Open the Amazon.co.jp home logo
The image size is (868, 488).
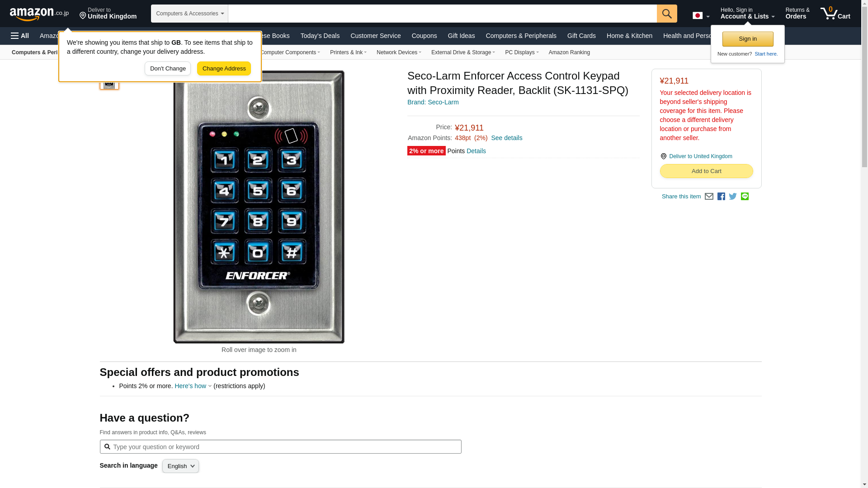click(x=39, y=14)
